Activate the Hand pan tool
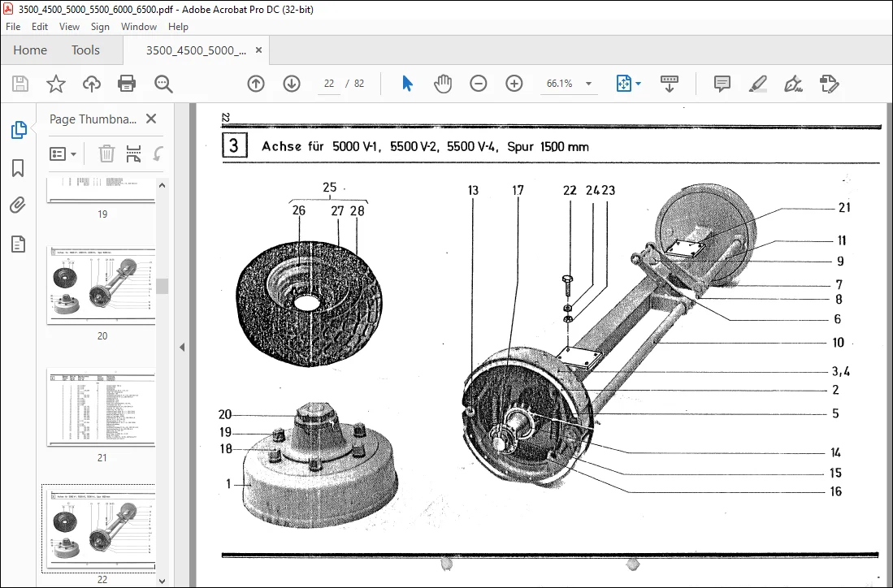This screenshot has width=893, height=588. (443, 84)
